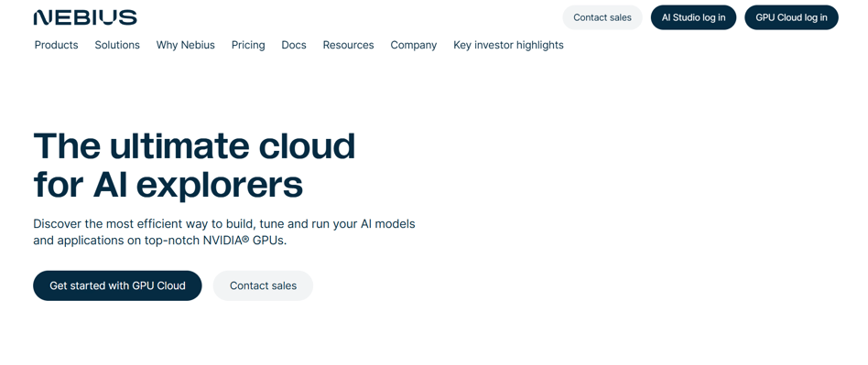
Task: Click the Nebius logo
Action: click(x=85, y=17)
